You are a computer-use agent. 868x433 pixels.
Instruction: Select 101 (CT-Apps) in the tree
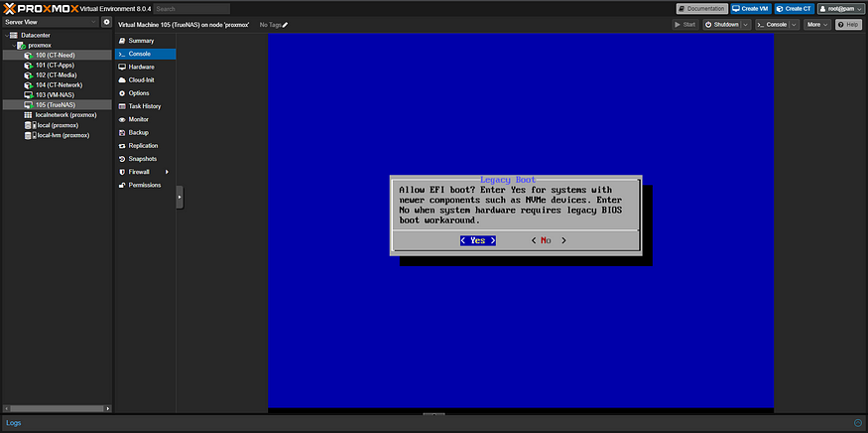(x=57, y=66)
